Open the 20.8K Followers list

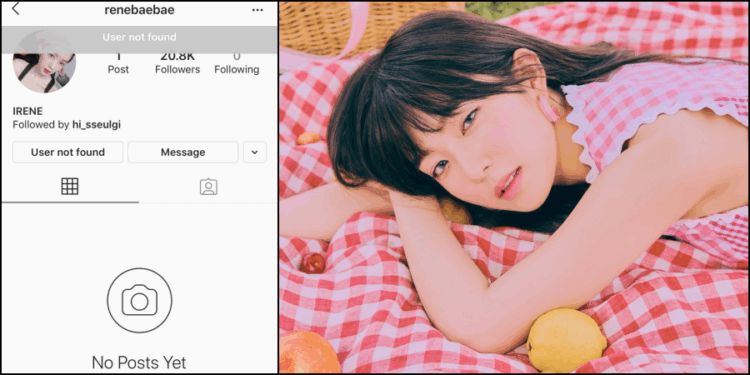click(x=177, y=63)
